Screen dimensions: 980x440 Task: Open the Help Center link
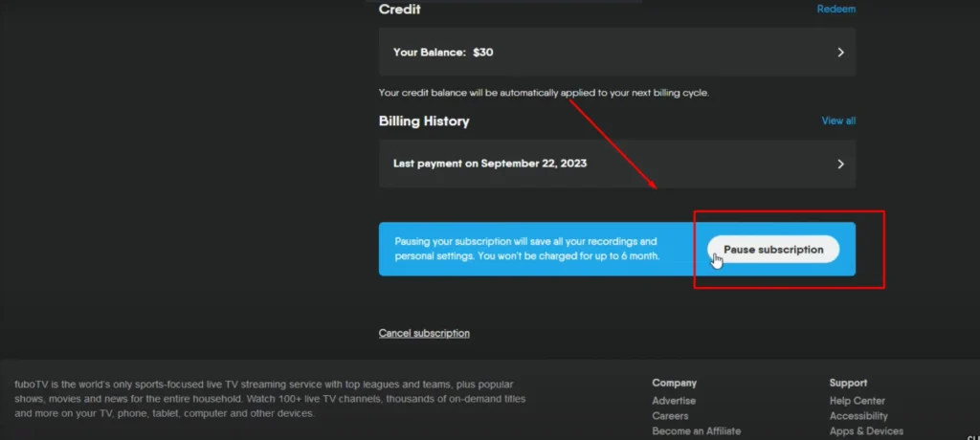[857, 401]
